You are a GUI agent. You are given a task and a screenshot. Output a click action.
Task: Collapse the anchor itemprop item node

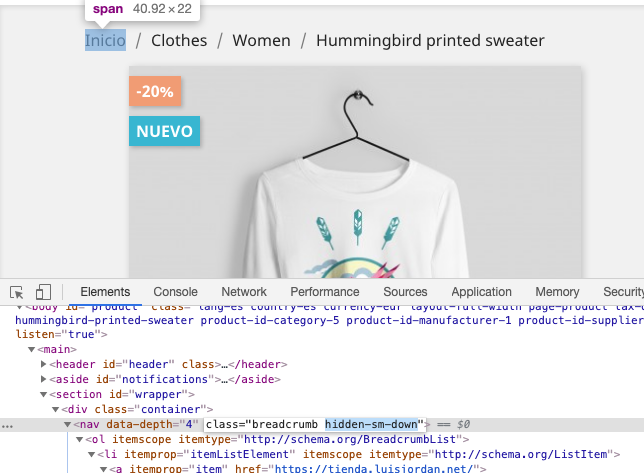click(x=104, y=469)
